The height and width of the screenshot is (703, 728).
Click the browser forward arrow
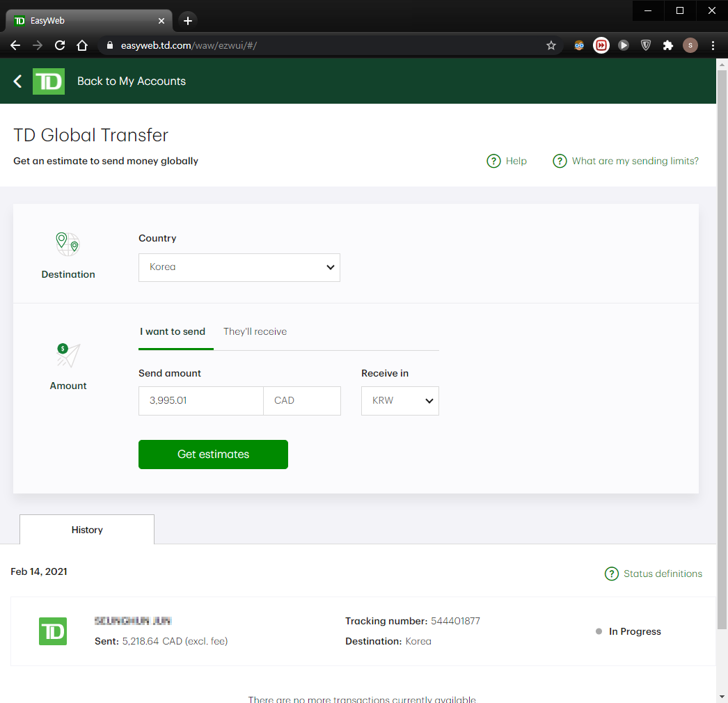(38, 45)
